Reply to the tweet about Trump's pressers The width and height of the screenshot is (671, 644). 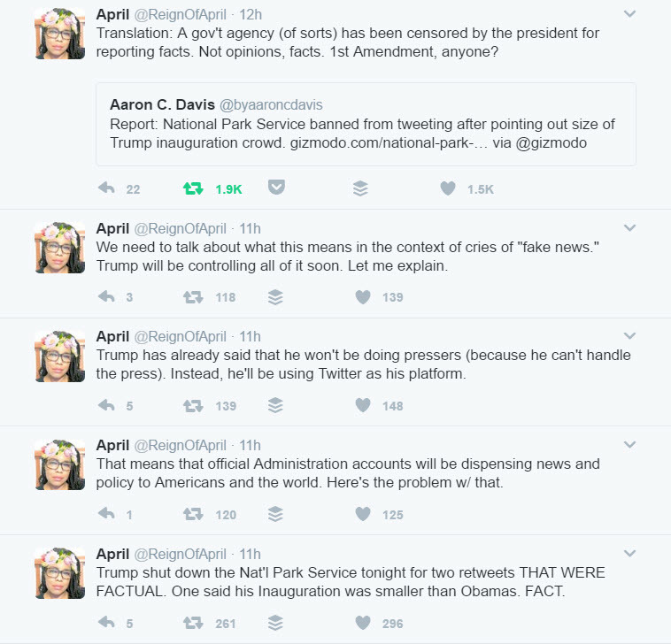click(106, 405)
